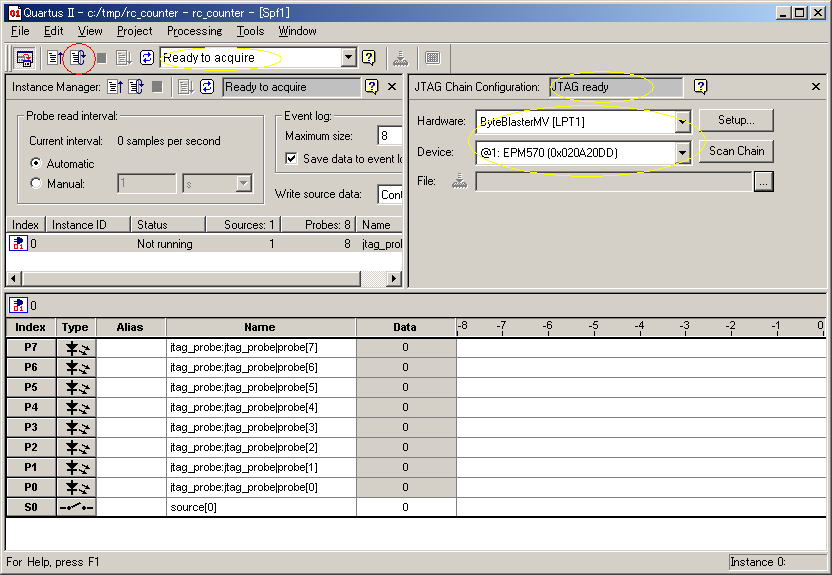Open the File menu

tap(20, 31)
